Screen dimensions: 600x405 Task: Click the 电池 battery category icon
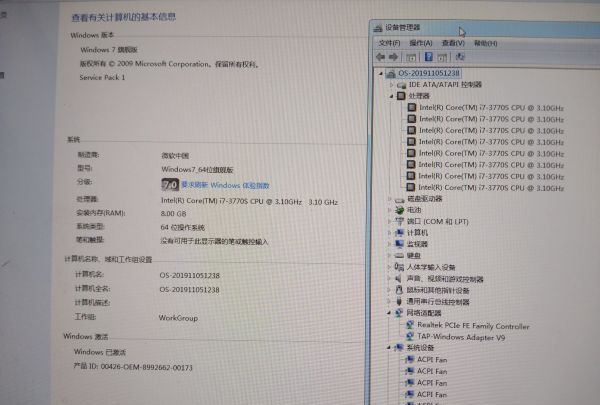click(399, 210)
